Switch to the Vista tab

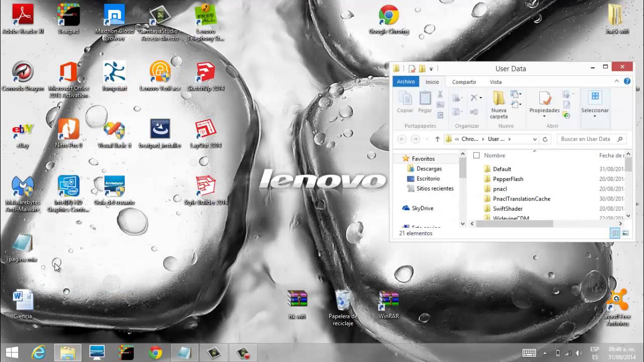pos(496,82)
